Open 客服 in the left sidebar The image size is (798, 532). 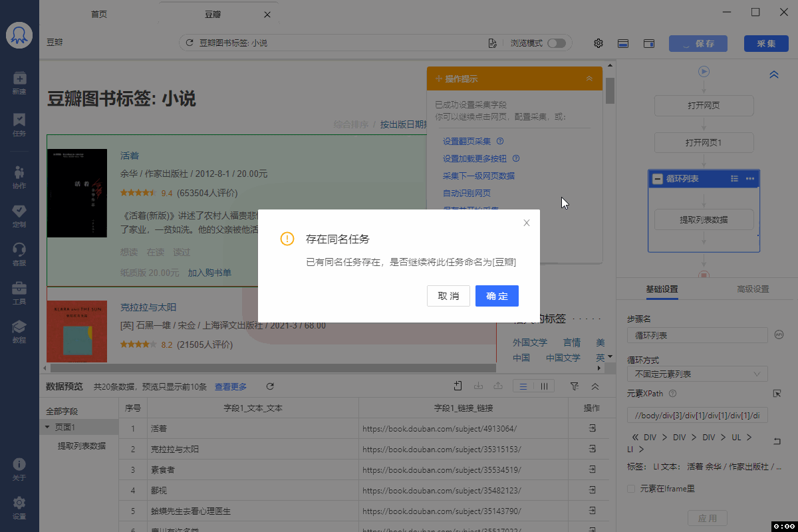pos(19,255)
